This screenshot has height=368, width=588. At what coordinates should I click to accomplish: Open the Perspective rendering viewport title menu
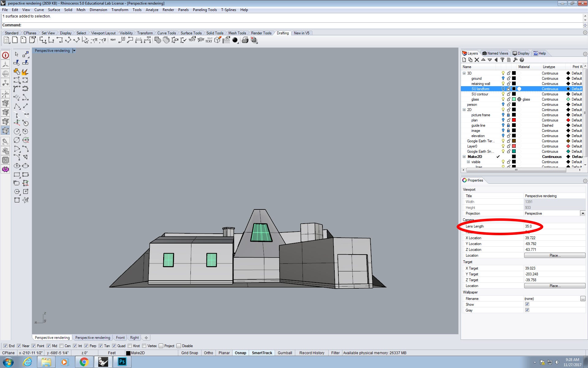[x=74, y=51]
